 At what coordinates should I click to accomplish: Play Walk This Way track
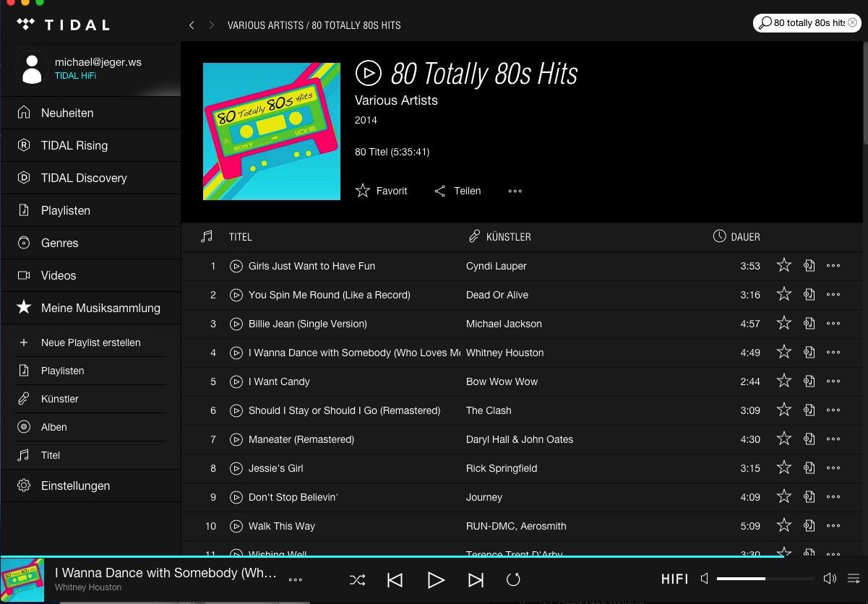[x=236, y=526]
